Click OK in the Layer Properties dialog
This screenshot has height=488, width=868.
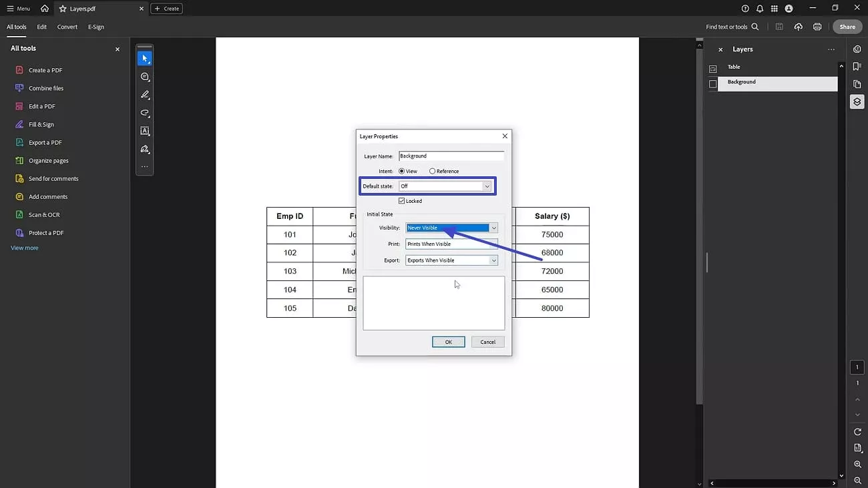448,341
